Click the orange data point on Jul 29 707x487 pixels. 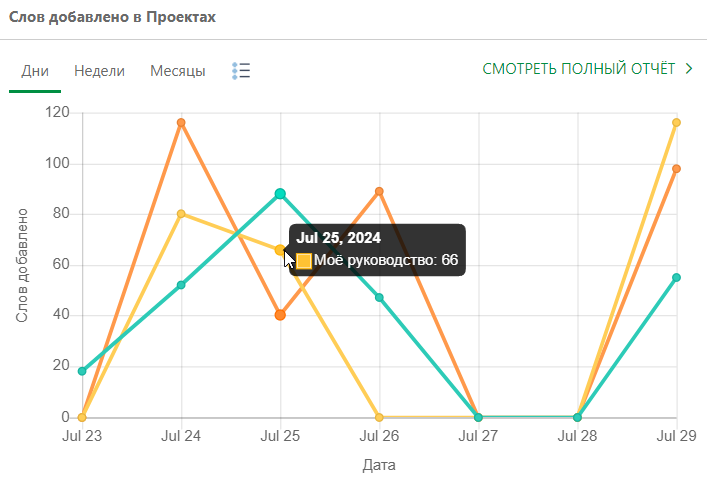pyautogui.click(x=677, y=168)
